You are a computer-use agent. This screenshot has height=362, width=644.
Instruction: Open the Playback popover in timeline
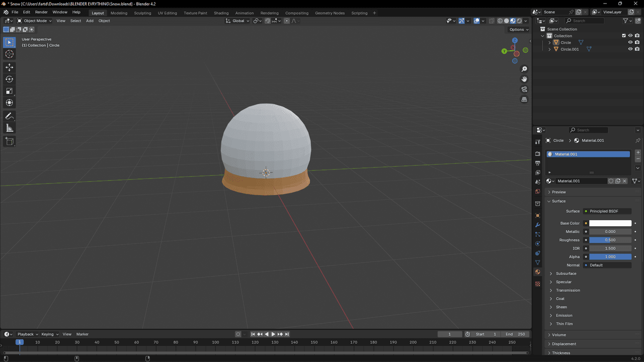click(x=28, y=334)
